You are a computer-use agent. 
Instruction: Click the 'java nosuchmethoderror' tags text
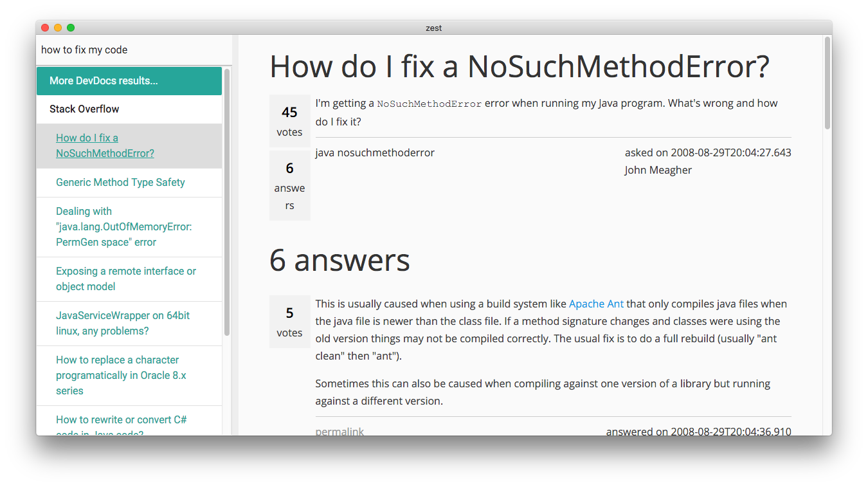(x=375, y=153)
